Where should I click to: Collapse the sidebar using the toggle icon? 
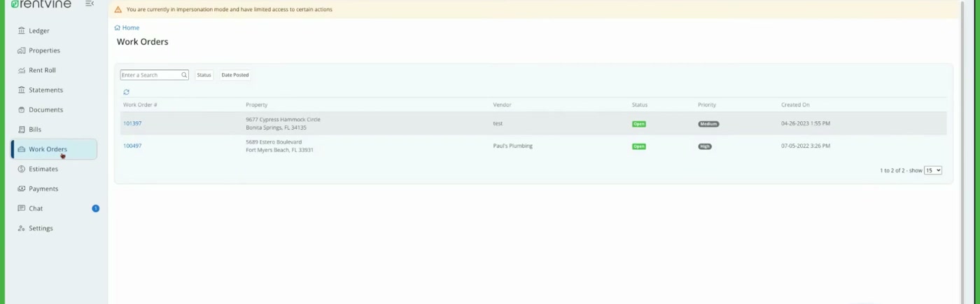pyautogui.click(x=90, y=4)
